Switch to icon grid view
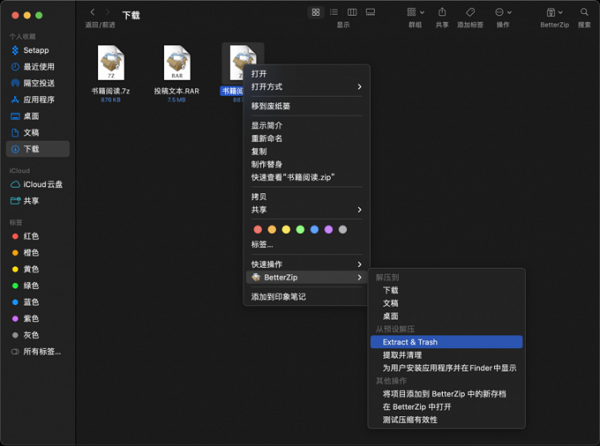This screenshot has width=600, height=446. pos(316,12)
